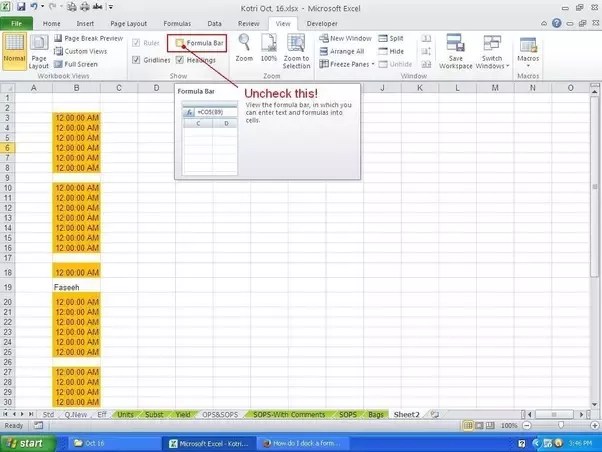This screenshot has width=602, height=452.
Task: Open Page Layout view
Action: [x=39, y=51]
